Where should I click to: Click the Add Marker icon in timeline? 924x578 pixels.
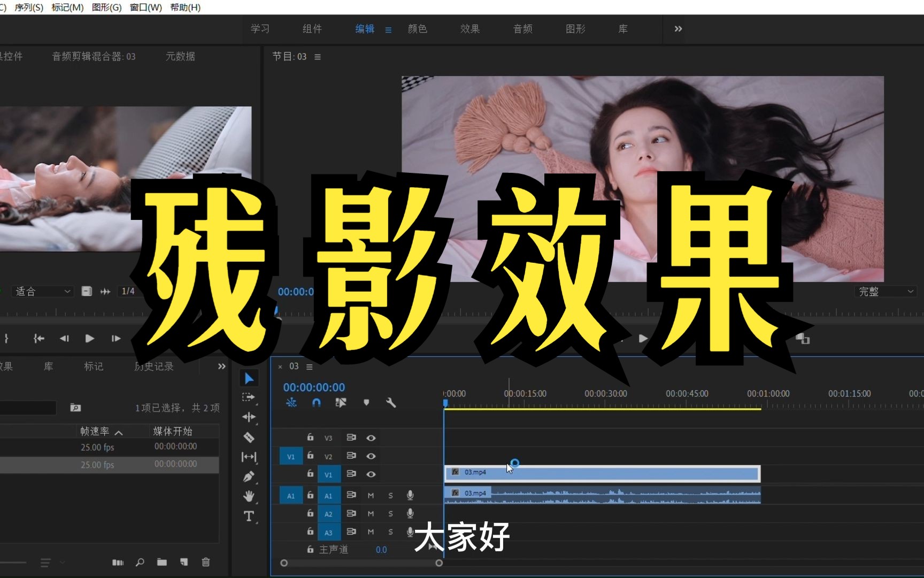tap(366, 402)
